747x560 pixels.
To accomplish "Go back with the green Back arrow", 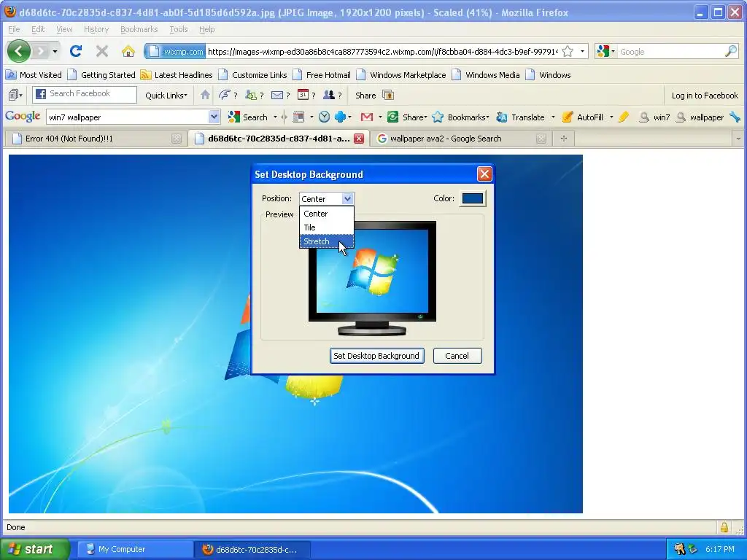I will (x=19, y=51).
